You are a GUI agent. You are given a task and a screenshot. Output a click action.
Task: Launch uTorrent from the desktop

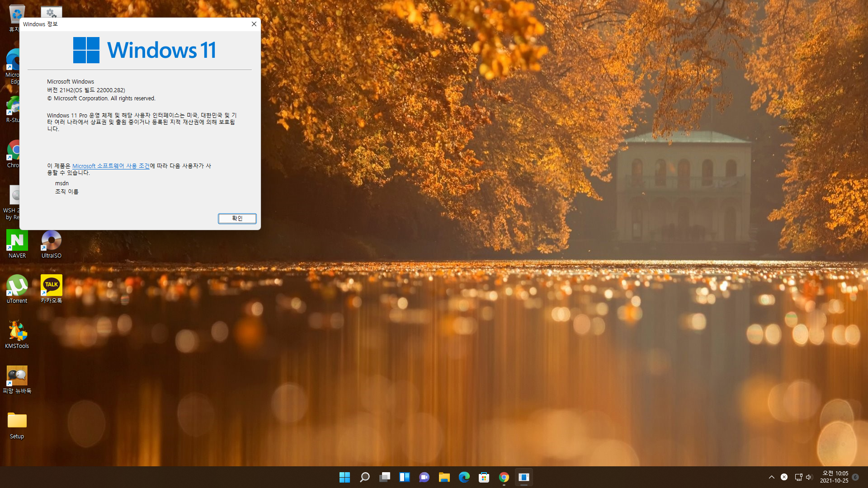17,289
